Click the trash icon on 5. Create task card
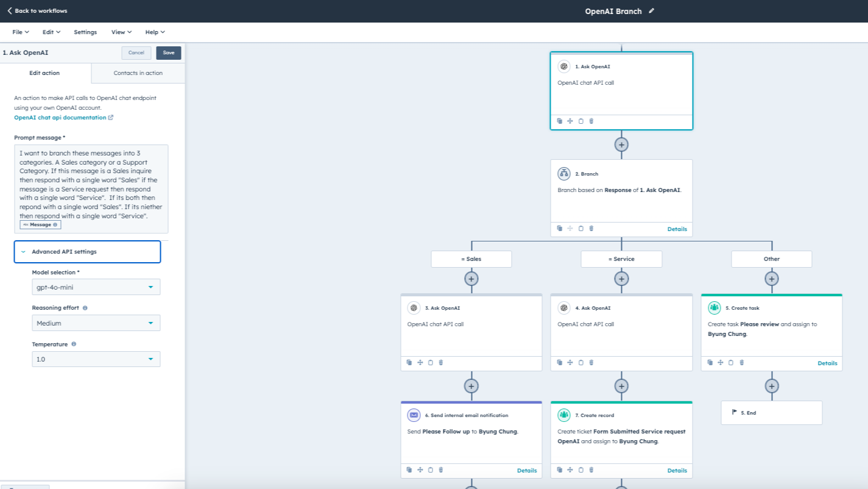868x489 pixels. point(741,363)
